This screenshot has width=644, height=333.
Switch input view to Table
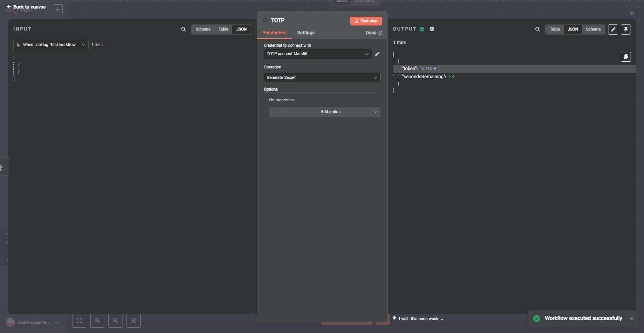(x=223, y=29)
